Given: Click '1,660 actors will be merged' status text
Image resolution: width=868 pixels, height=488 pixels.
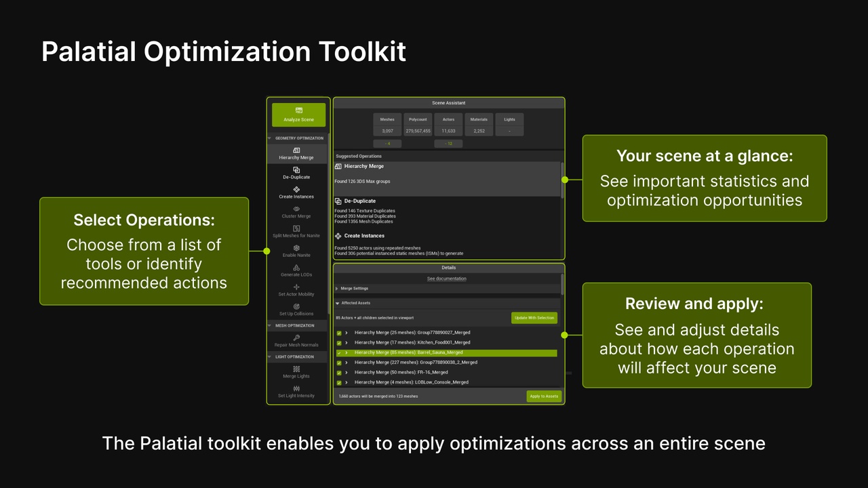Looking at the screenshot, I should 378,396.
